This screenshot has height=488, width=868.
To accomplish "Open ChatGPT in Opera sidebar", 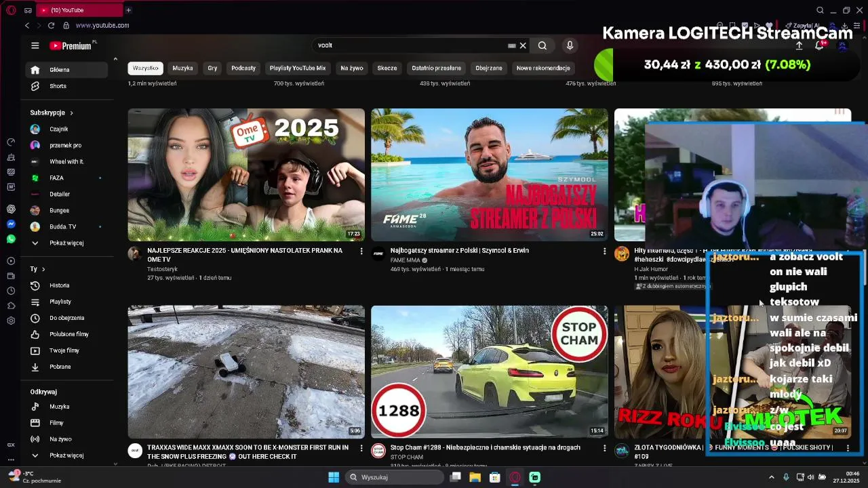I will pyautogui.click(x=11, y=209).
